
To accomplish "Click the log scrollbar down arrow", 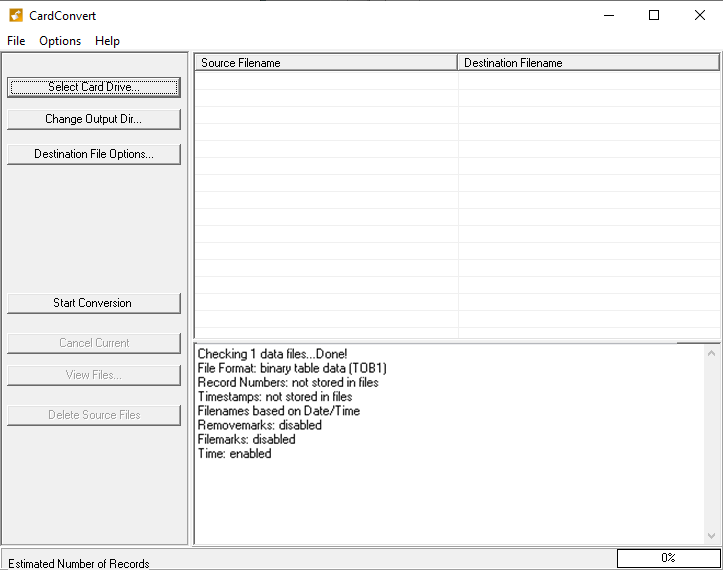I will tap(711, 536).
